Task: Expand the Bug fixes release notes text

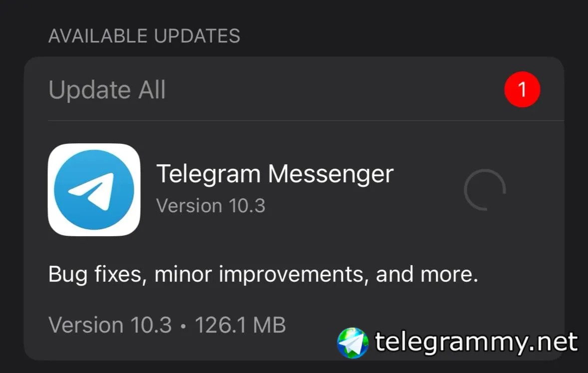Action: point(263,274)
